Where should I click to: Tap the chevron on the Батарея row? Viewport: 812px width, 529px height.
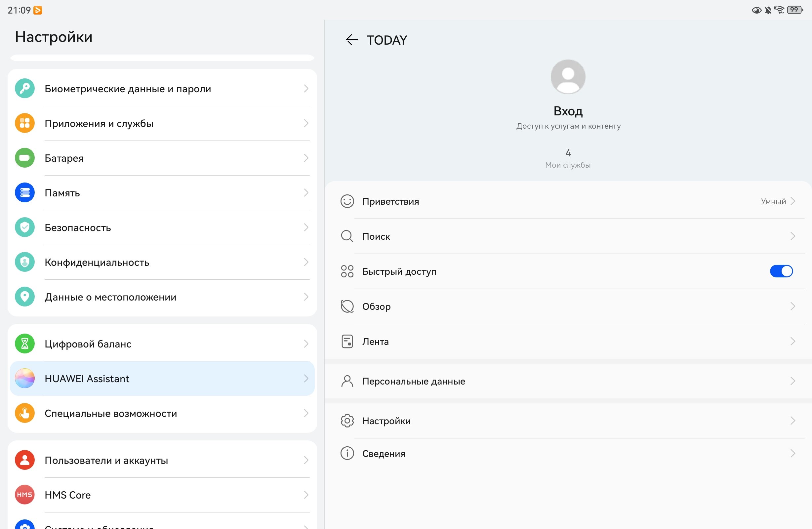[306, 158]
